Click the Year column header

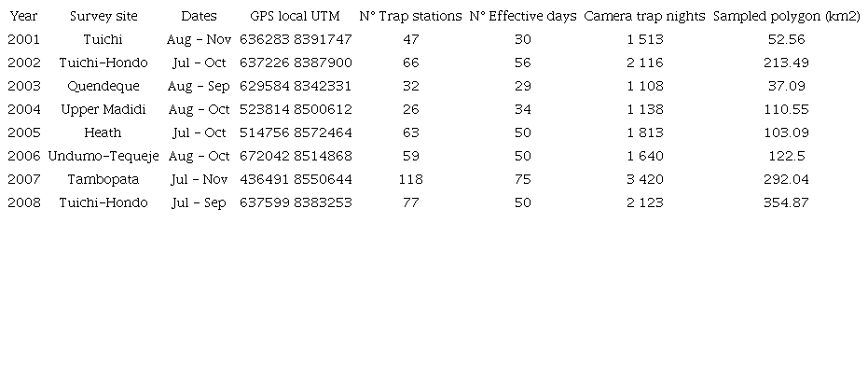click(22, 16)
